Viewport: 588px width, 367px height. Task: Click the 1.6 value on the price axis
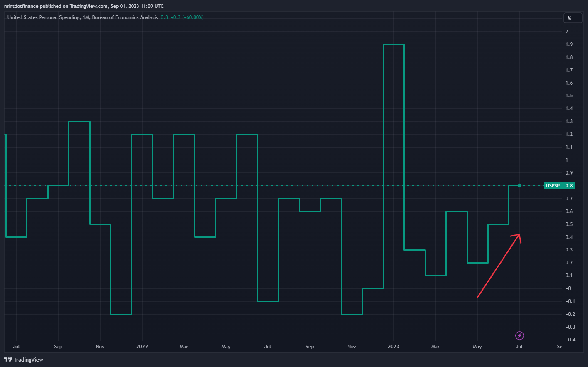click(569, 83)
